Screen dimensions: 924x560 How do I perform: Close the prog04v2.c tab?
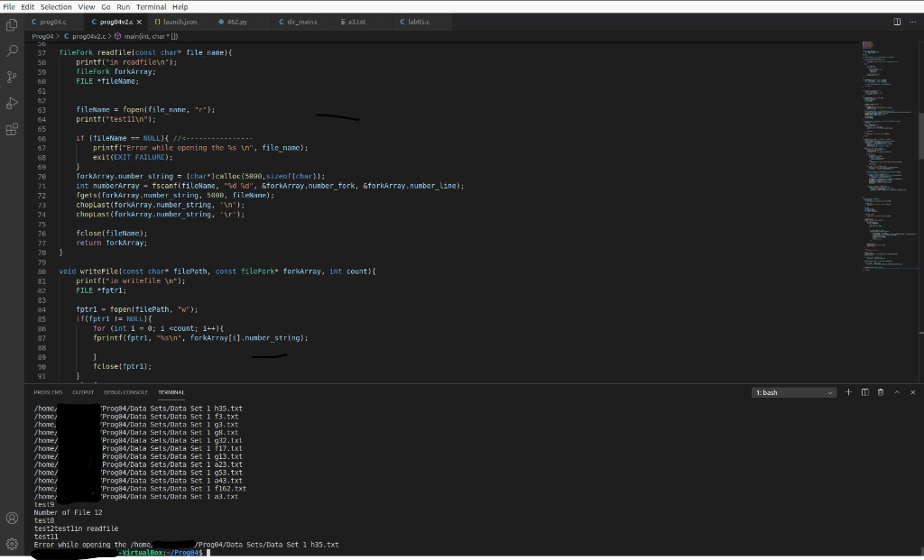139,22
